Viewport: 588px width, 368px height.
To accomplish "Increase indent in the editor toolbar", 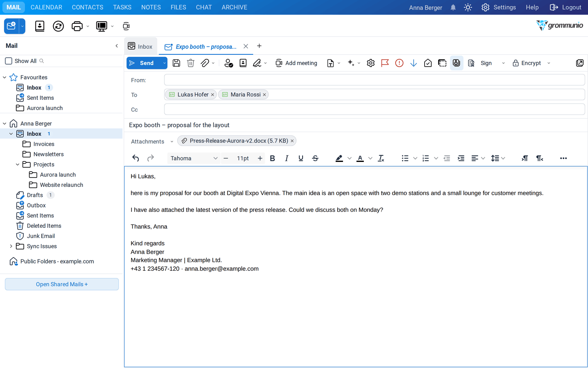I will point(461,158).
